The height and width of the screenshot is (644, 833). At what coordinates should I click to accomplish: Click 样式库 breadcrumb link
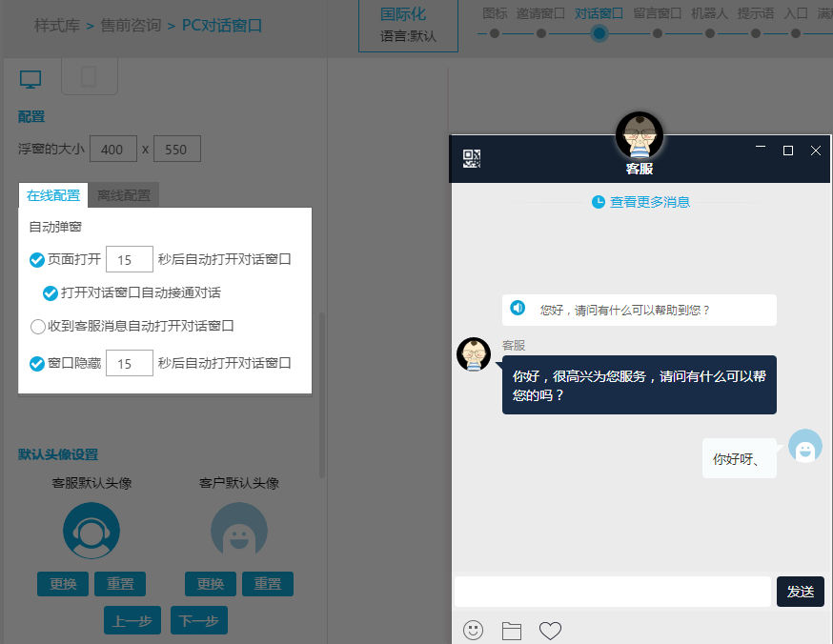(x=57, y=25)
